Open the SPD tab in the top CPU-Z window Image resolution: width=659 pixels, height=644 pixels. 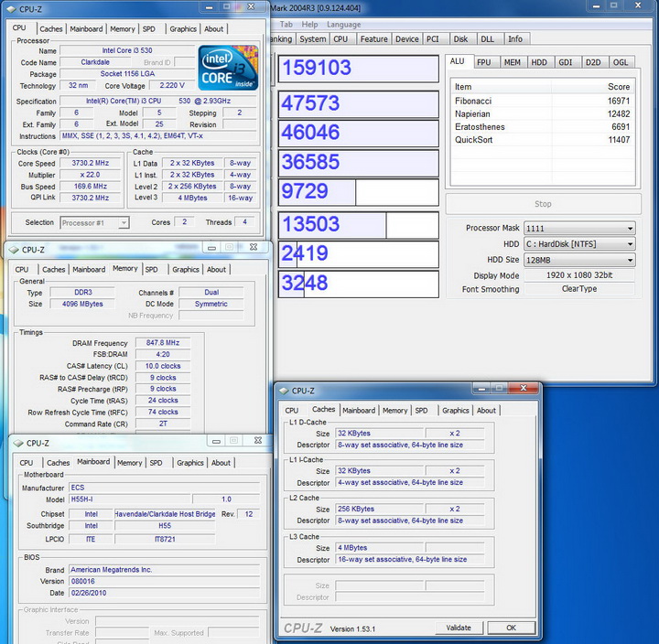click(149, 29)
